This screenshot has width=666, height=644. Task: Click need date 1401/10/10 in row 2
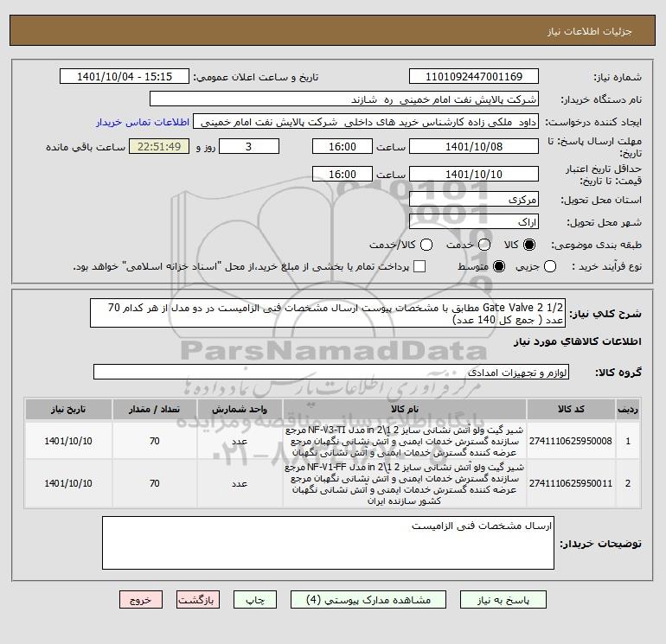[x=68, y=483]
